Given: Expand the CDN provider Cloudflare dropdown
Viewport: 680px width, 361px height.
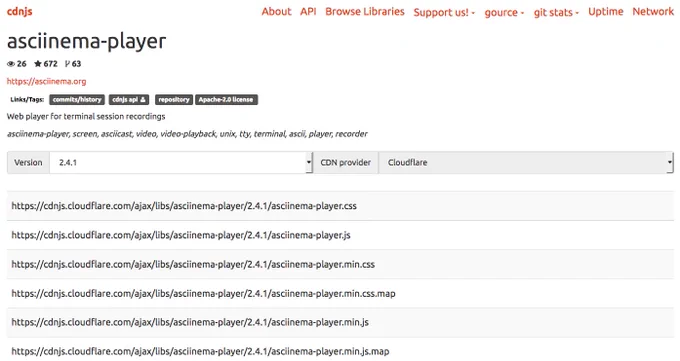Looking at the screenshot, I should tap(526, 163).
